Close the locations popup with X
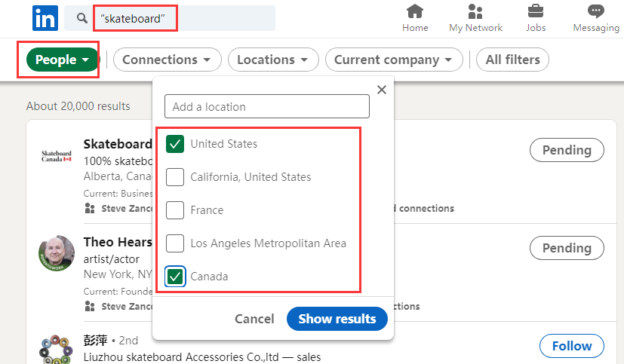The height and width of the screenshot is (364, 624). [381, 90]
